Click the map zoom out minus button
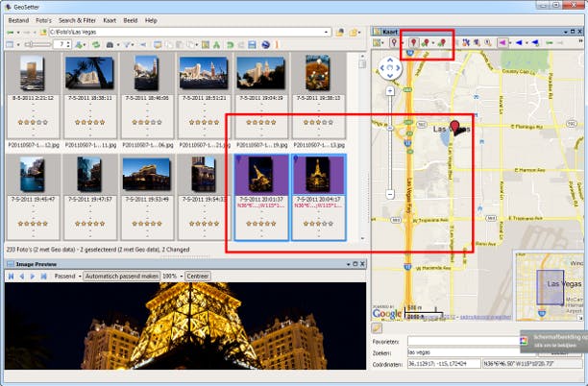The width and height of the screenshot is (588, 386). click(x=390, y=194)
